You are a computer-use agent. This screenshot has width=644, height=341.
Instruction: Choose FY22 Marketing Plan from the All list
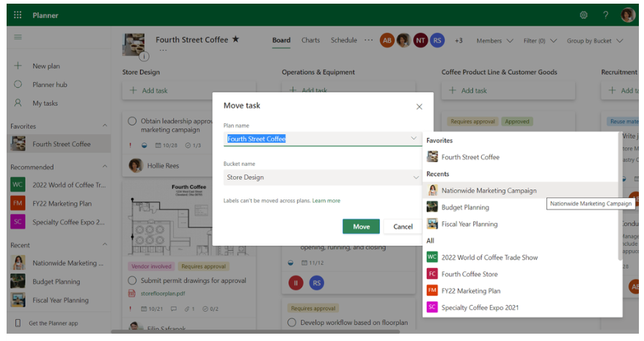(520, 291)
